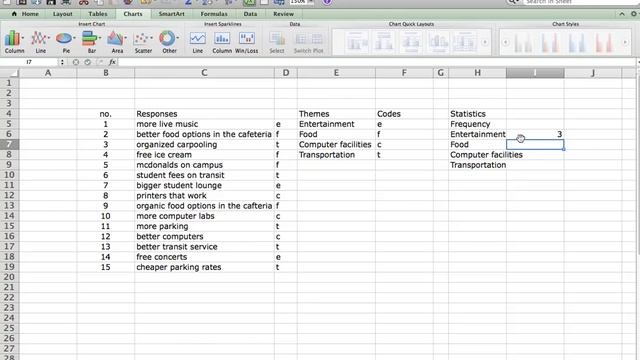Click the Switch Plot icon
640x360 pixels.
click(309, 42)
